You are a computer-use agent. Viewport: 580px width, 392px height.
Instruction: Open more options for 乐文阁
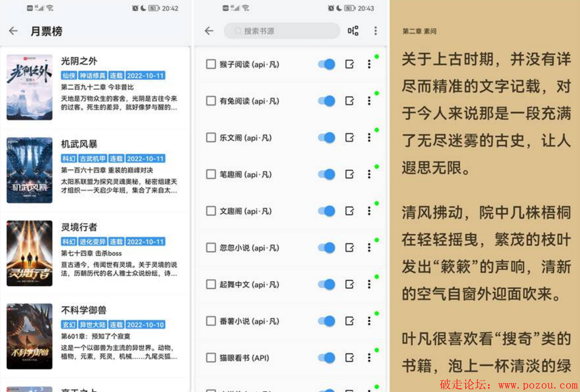click(369, 138)
